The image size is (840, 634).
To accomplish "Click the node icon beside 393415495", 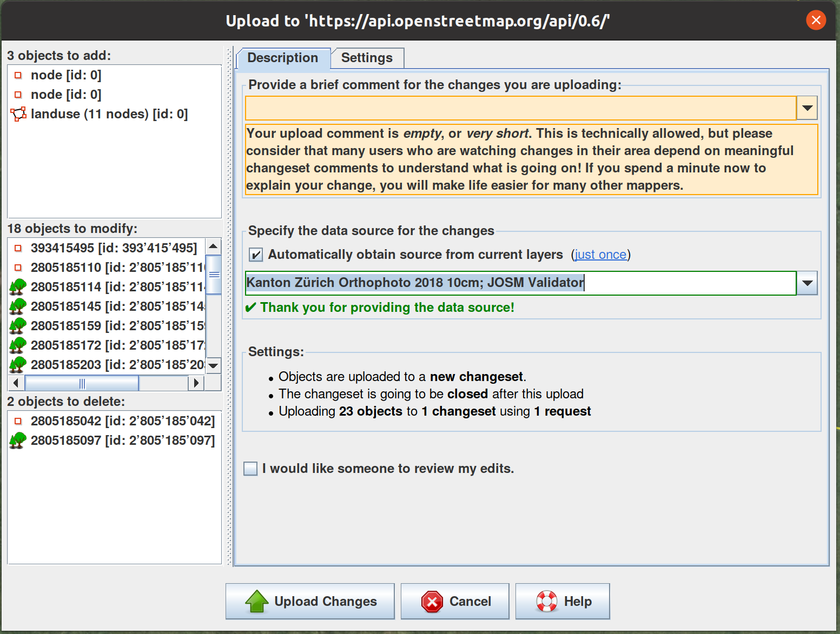I will [x=18, y=248].
